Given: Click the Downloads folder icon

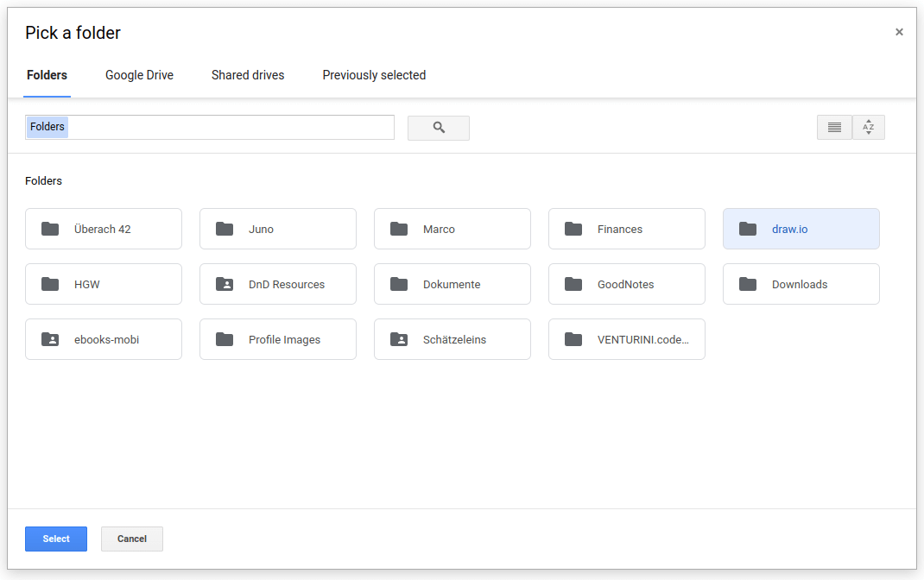Looking at the screenshot, I should (748, 285).
